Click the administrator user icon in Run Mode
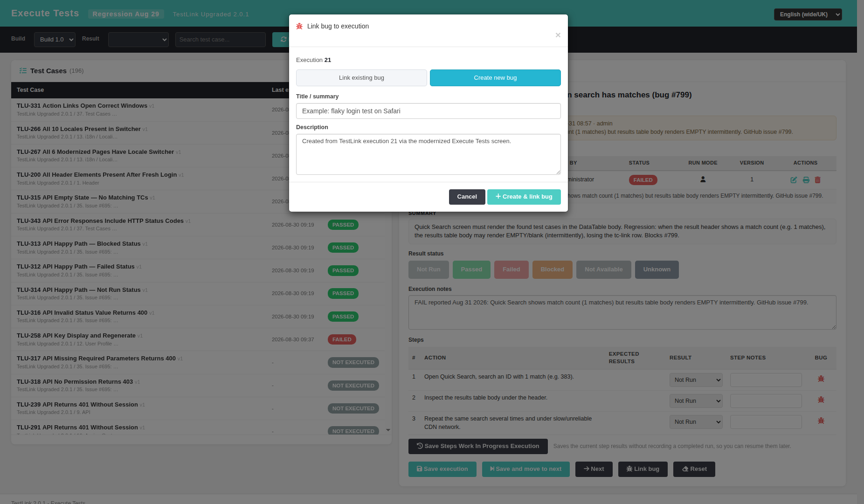The image size is (864, 504). (x=703, y=180)
